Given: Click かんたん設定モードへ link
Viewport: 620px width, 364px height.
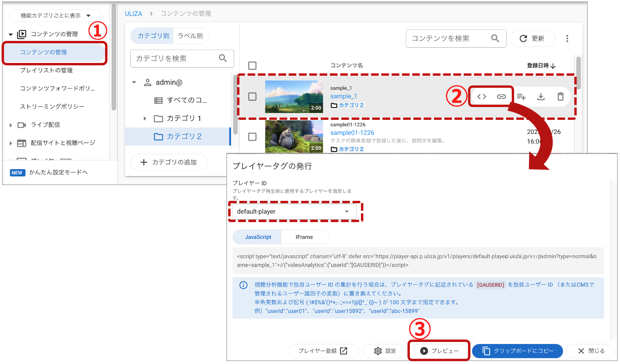Looking at the screenshot, I should pos(59,172).
